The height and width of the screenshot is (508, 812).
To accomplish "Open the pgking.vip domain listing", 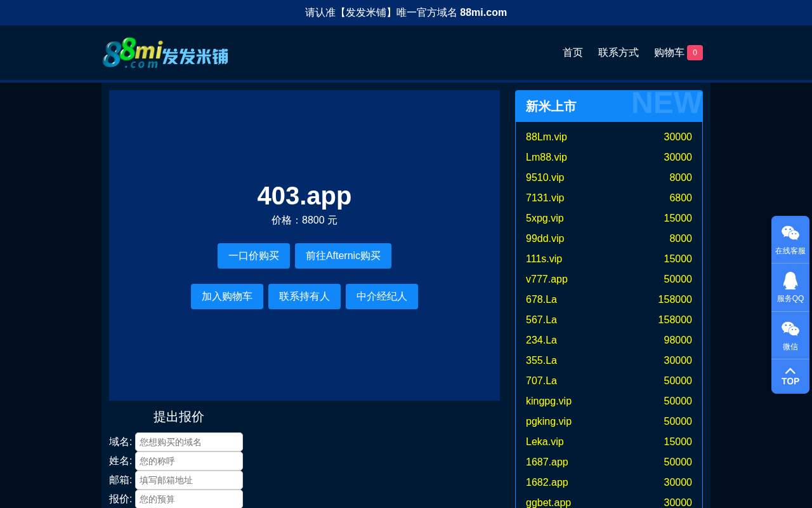I will coord(549,422).
